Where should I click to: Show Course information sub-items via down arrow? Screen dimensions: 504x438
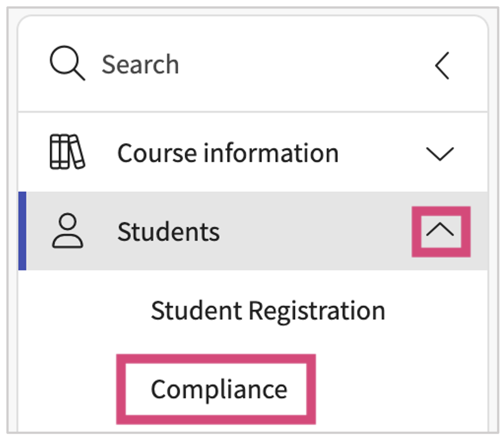click(439, 153)
